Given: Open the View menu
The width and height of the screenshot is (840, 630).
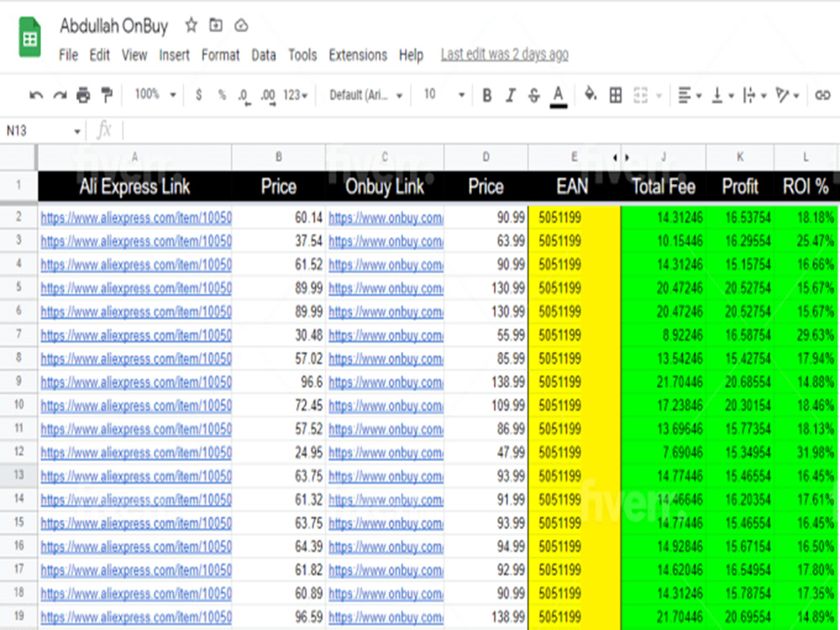Looking at the screenshot, I should [134, 55].
